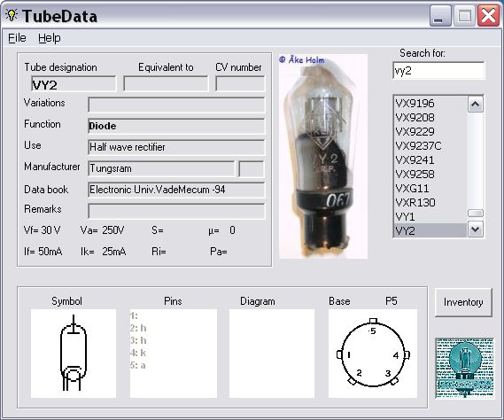Open the File menu

(17, 38)
